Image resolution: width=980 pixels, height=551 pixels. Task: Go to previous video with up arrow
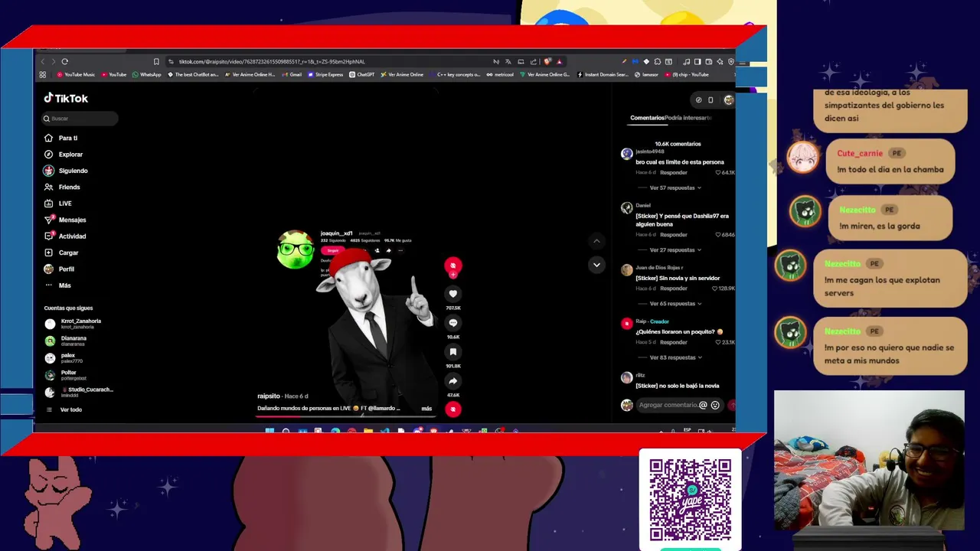click(596, 241)
